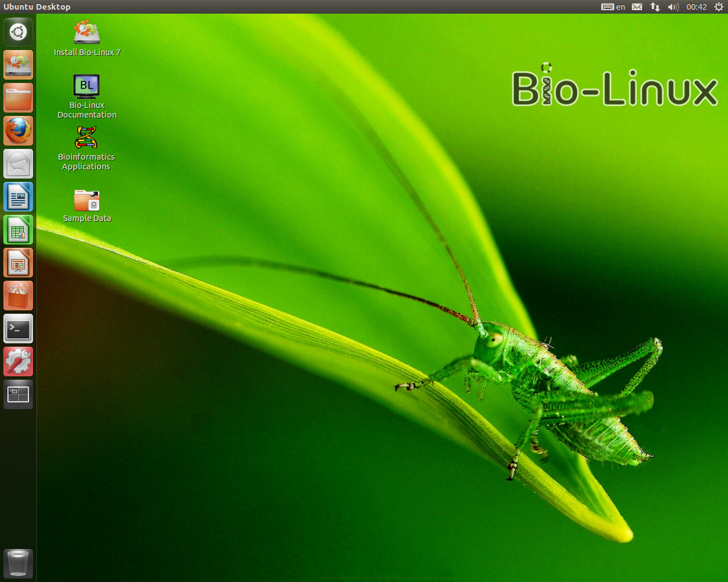Open System Settings from launcher
Viewport: 728px width, 582px height.
(x=18, y=361)
